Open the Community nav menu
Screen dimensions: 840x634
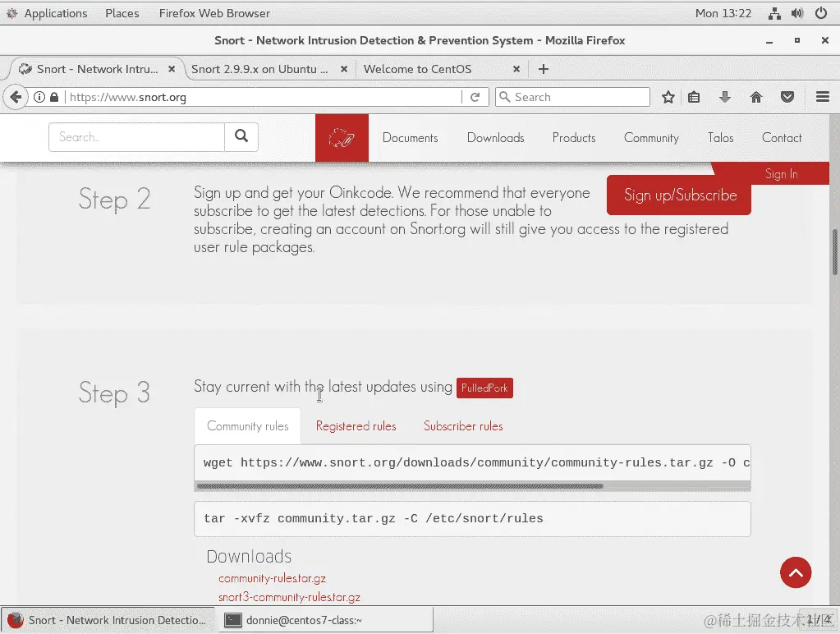point(651,138)
